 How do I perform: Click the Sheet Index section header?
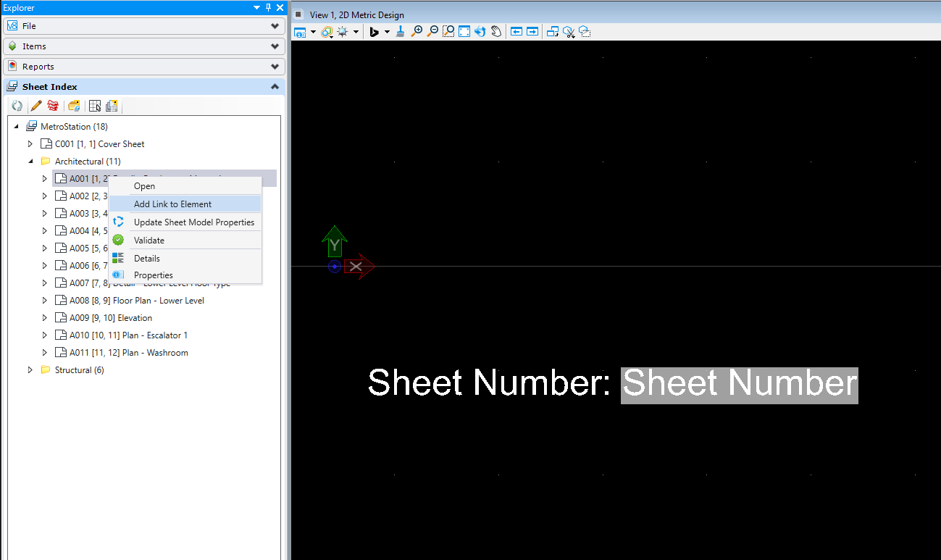click(144, 87)
